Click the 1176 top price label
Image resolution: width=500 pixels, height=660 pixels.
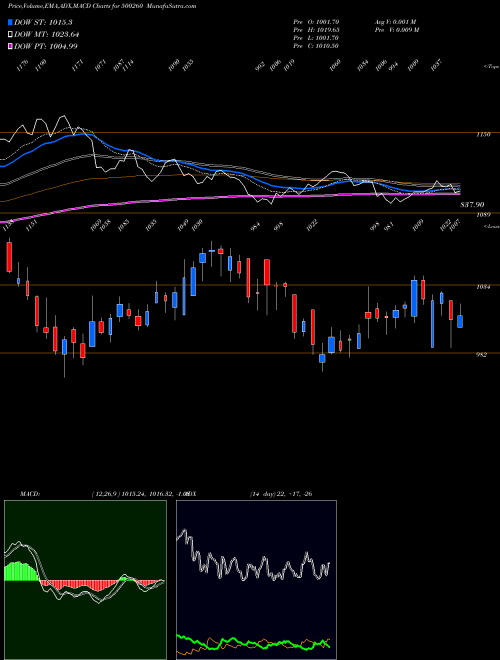click(22, 65)
